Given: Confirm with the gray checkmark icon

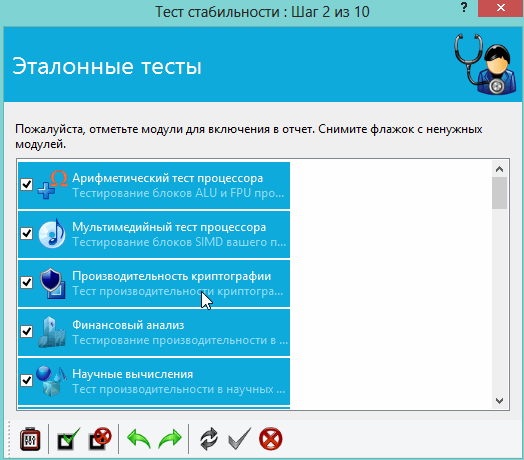Looking at the screenshot, I should 239,439.
